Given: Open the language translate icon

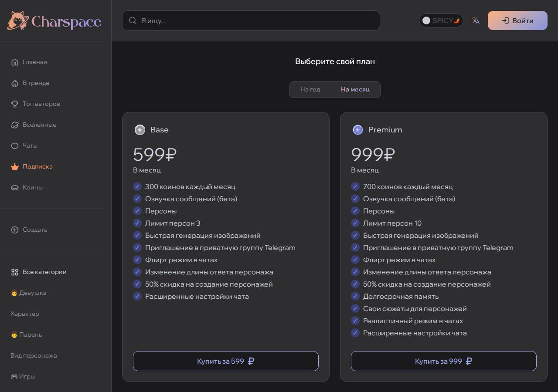Looking at the screenshot, I should tap(476, 20).
